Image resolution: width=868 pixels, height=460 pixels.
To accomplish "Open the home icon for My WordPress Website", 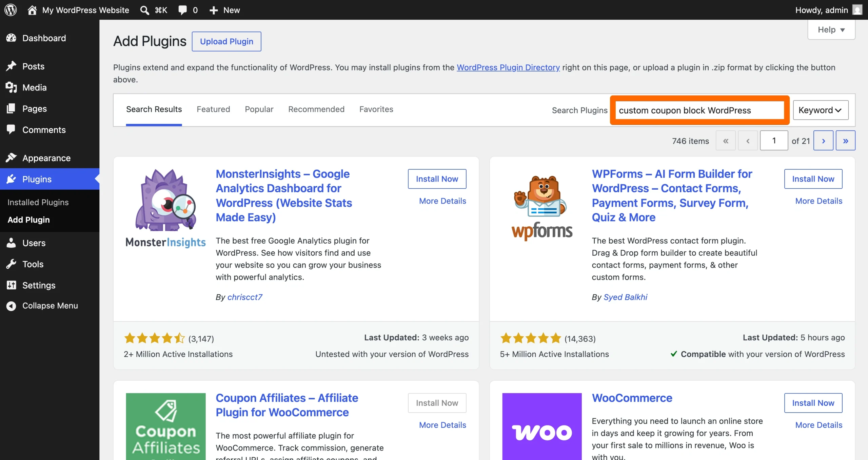I will 32,10.
